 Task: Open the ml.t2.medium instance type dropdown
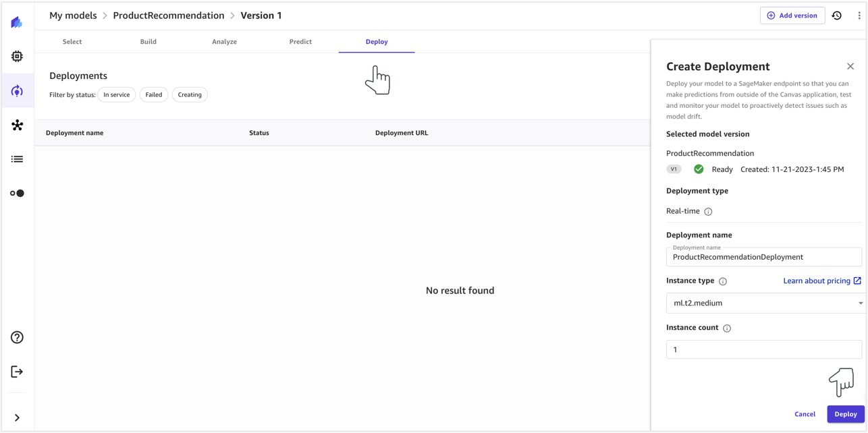[765, 304]
